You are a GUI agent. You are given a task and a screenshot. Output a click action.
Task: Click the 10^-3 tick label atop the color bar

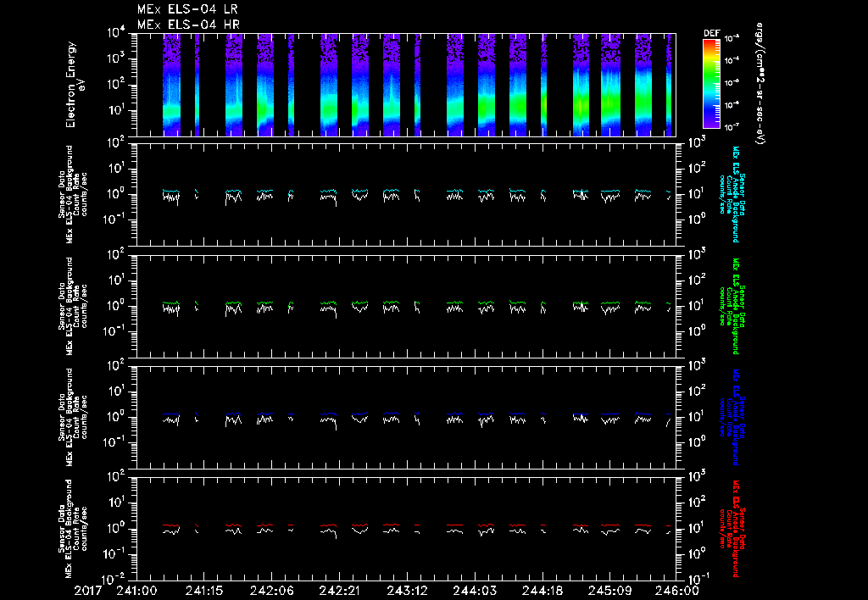732,39
